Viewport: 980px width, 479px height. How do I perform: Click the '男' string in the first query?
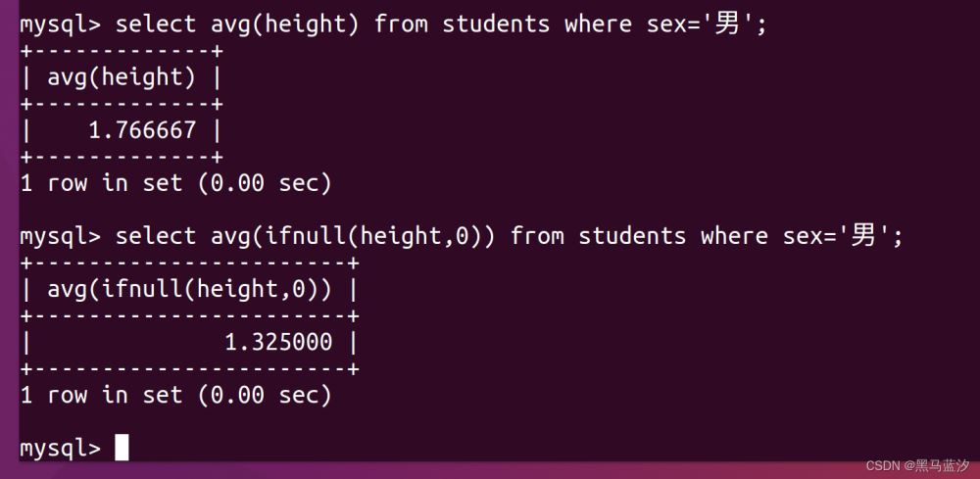[727, 24]
